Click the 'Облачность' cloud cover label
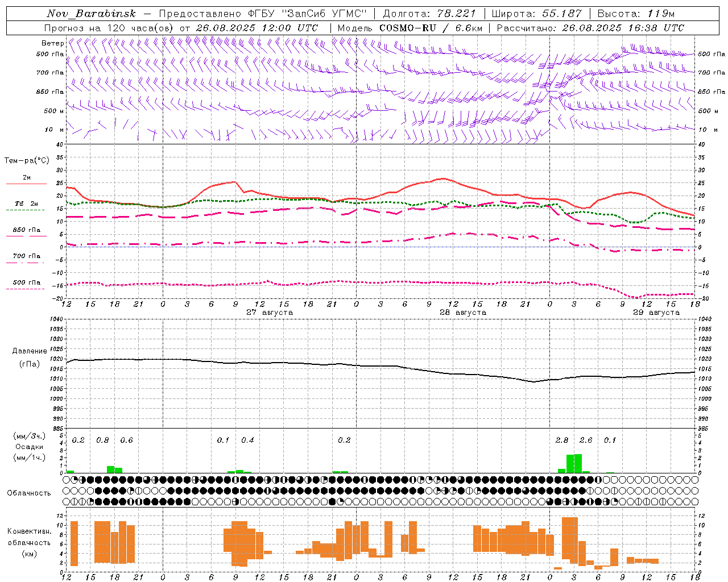Image resolution: width=728 pixels, height=582 pixels. click(x=29, y=493)
